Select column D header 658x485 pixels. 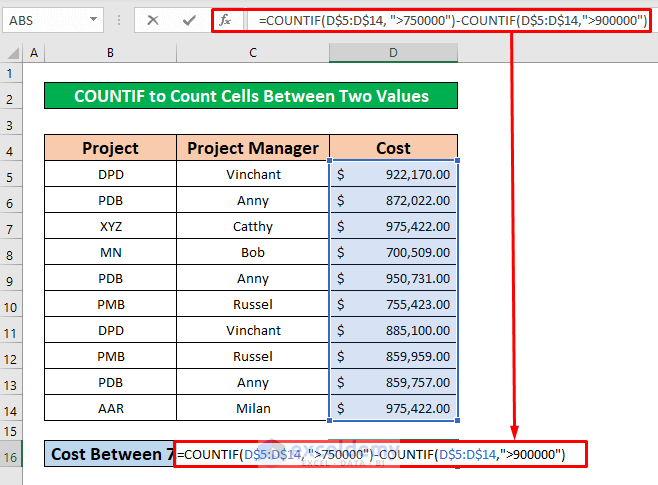(x=393, y=53)
